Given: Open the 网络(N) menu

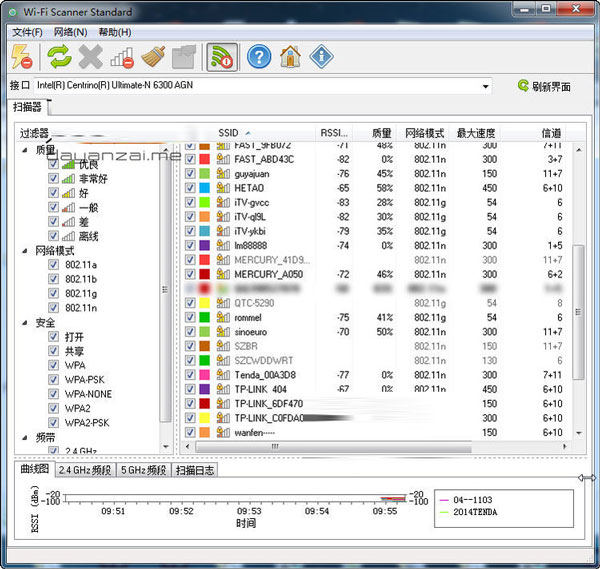Looking at the screenshot, I should [70, 32].
